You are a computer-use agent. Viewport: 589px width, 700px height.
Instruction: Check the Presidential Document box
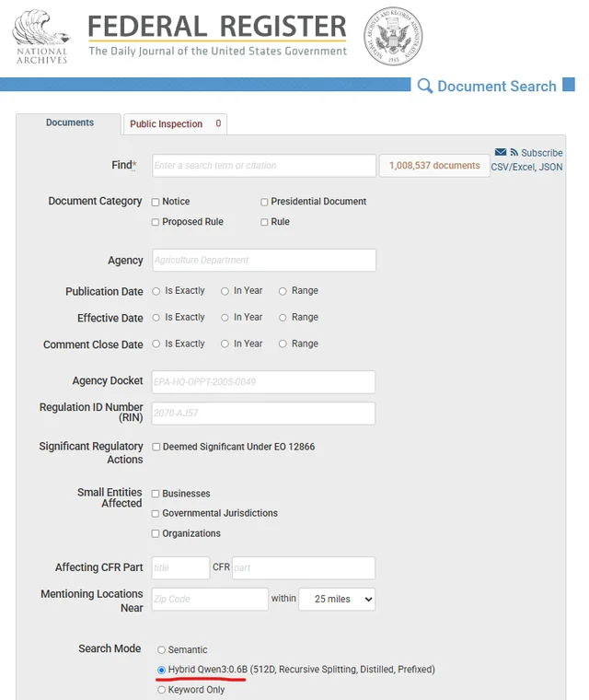(264, 203)
